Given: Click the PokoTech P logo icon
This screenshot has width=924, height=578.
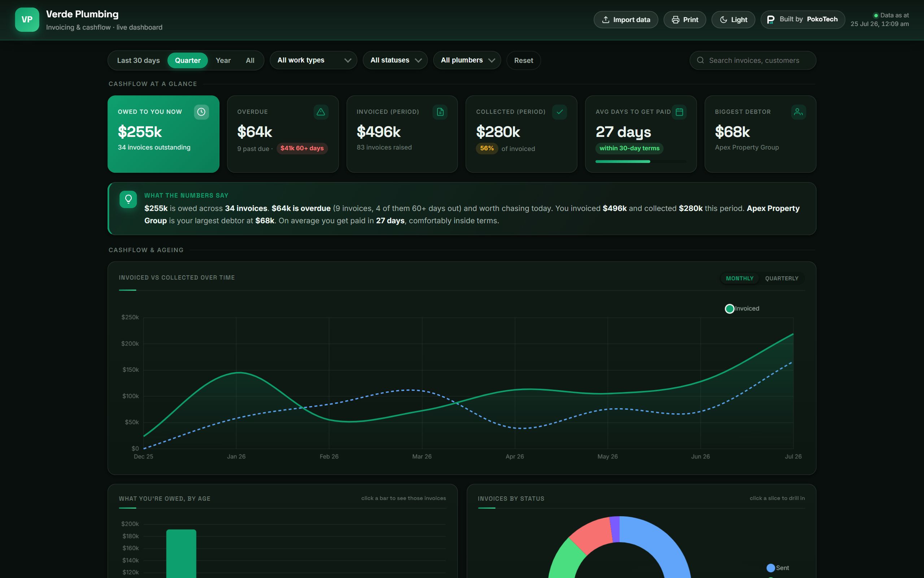Looking at the screenshot, I should [x=771, y=20].
